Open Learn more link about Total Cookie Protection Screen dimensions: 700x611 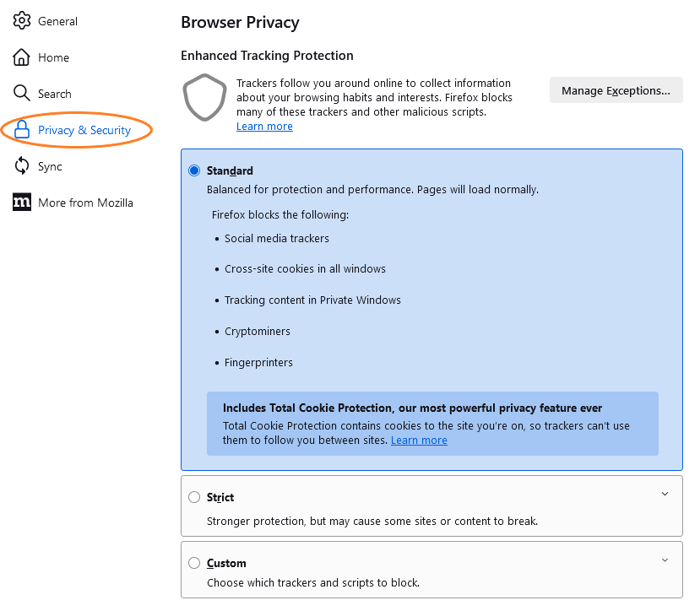click(419, 441)
